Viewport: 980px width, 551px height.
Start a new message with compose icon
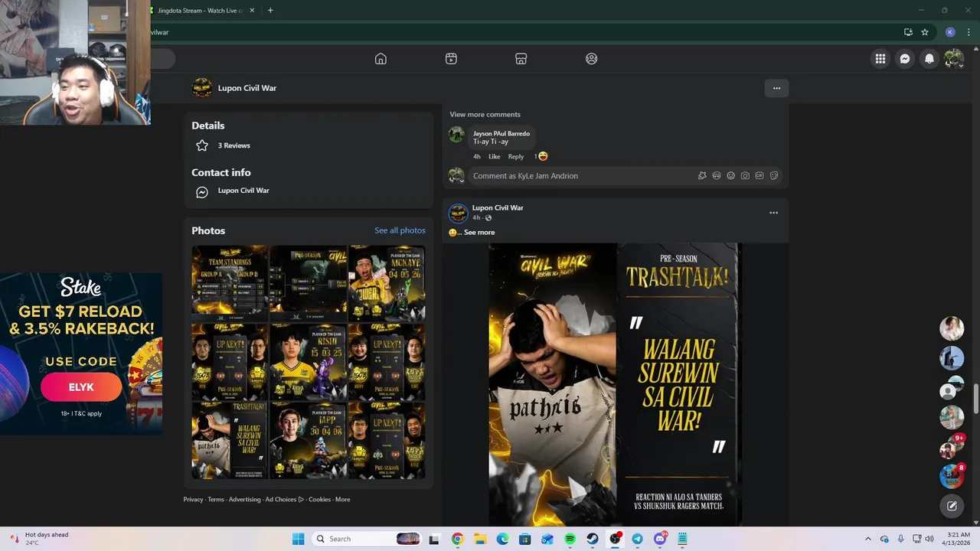point(952,506)
